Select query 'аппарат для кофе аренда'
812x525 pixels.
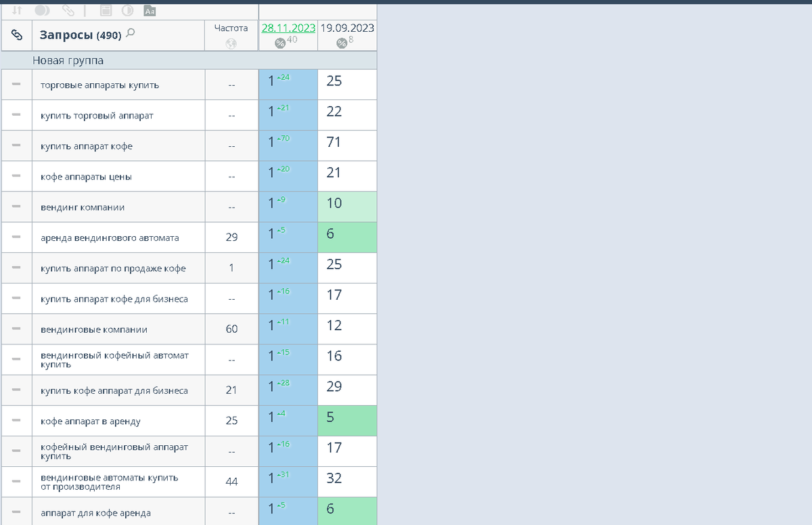(95, 513)
